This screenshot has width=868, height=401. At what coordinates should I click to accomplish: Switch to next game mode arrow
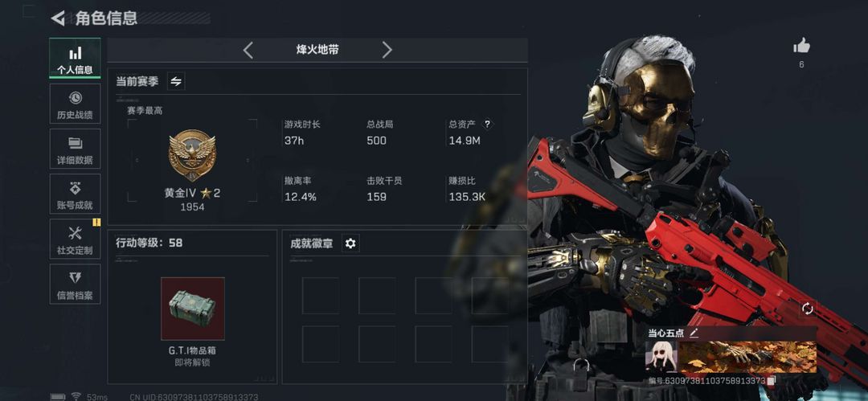387,51
